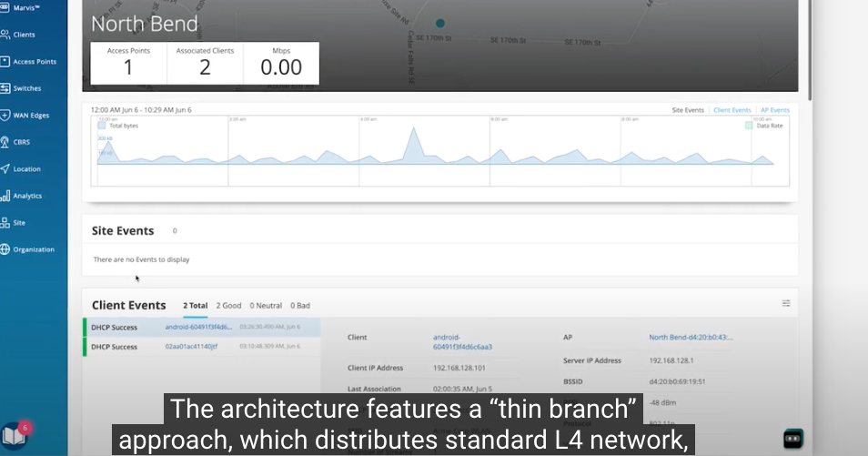
Task: Open Client Events table filter settings
Action: pyautogui.click(x=786, y=304)
